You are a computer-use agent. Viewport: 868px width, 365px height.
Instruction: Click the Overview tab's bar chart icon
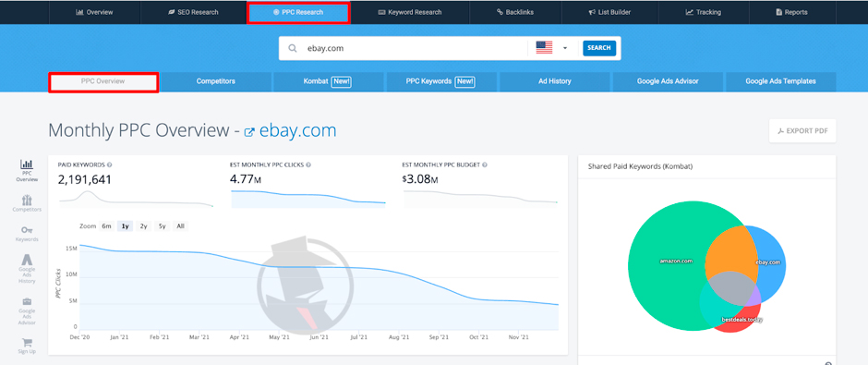tap(79, 12)
